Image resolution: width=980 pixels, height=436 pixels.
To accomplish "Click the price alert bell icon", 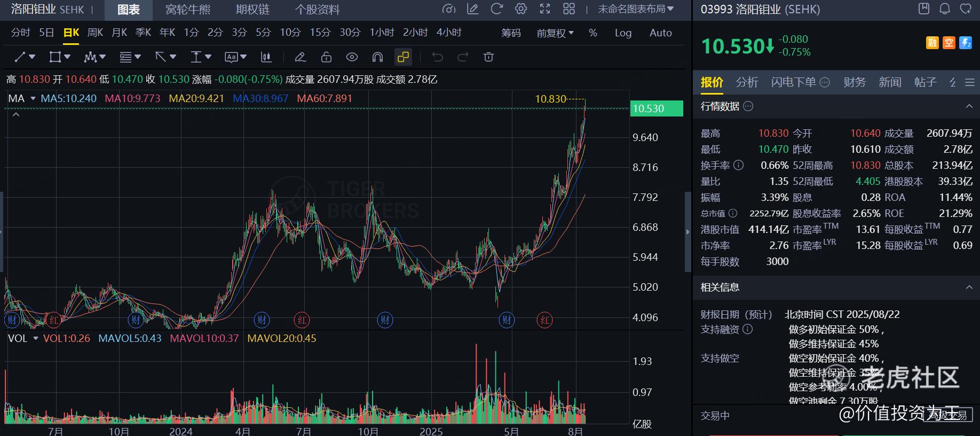I will (945, 9).
